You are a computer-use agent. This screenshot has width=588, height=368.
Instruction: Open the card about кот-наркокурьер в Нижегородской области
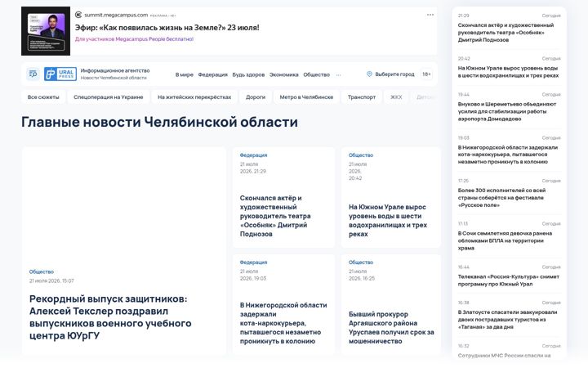283,323
